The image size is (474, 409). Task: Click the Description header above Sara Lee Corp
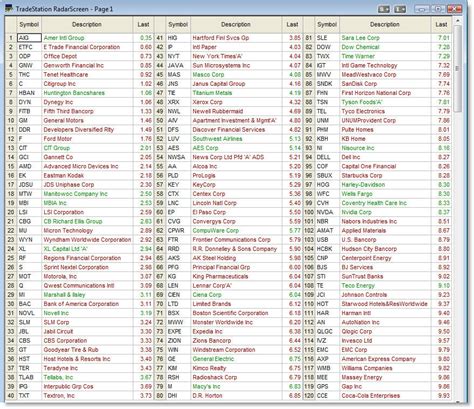(385, 24)
